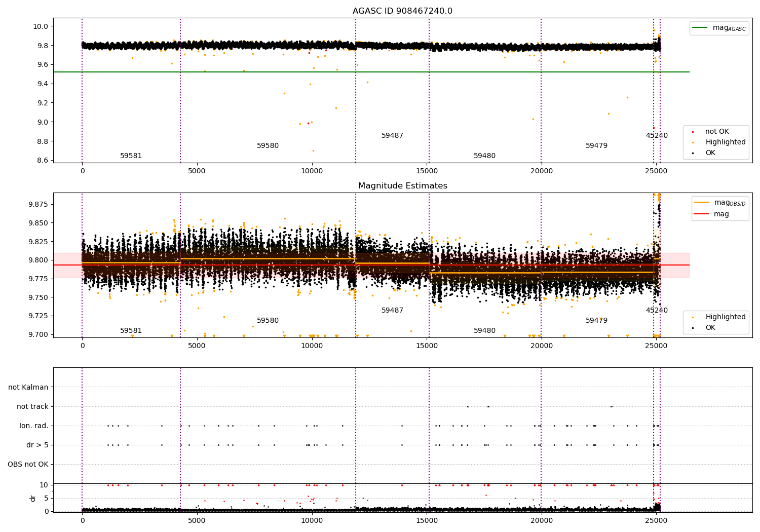Image resolution: width=760 pixels, height=532 pixels.
Task: Click the 'OBS not OK' axis label
Action: [28, 465]
